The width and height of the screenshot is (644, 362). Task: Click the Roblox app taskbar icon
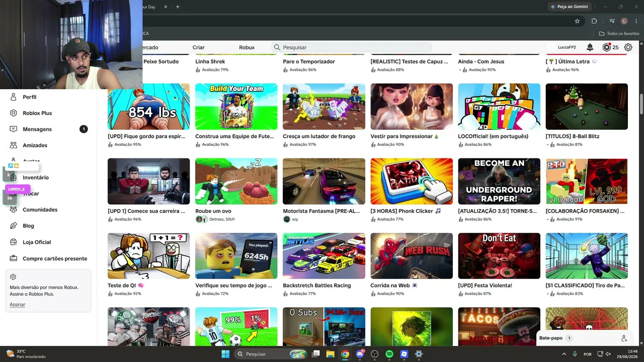[x=404, y=354]
